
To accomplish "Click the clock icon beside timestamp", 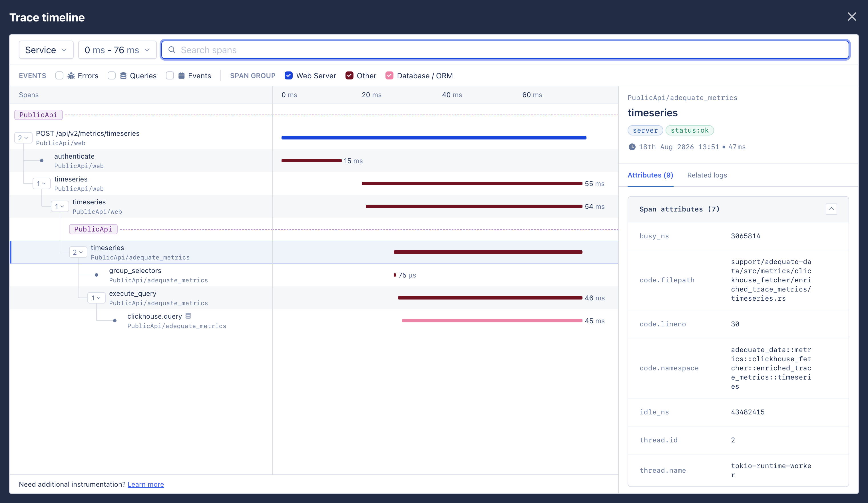I will pyautogui.click(x=632, y=147).
